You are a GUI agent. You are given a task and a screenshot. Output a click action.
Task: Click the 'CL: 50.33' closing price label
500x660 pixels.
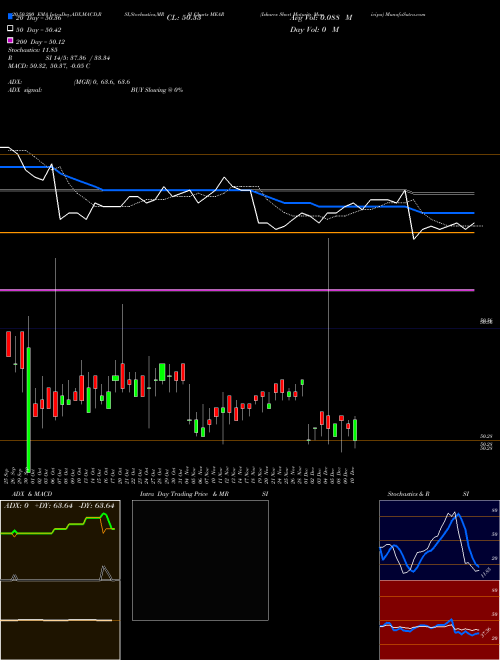[x=184, y=18]
